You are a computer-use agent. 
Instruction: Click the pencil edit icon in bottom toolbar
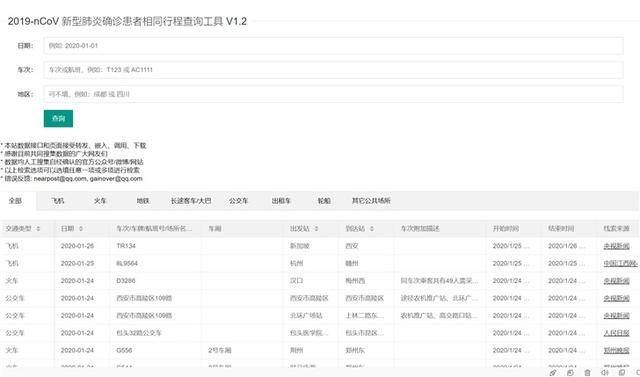pos(553,373)
